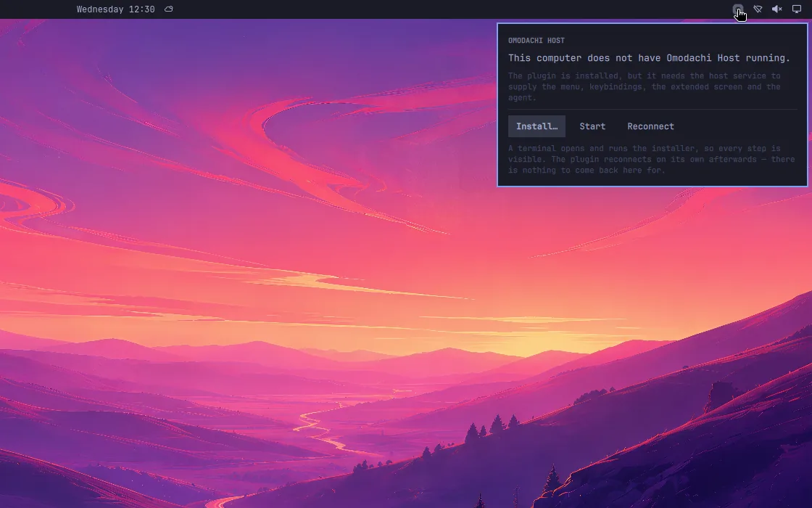Select the 'This computer does not have Omodachi Host running.' message
Image resolution: width=812 pixels, height=508 pixels.
click(x=649, y=58)
